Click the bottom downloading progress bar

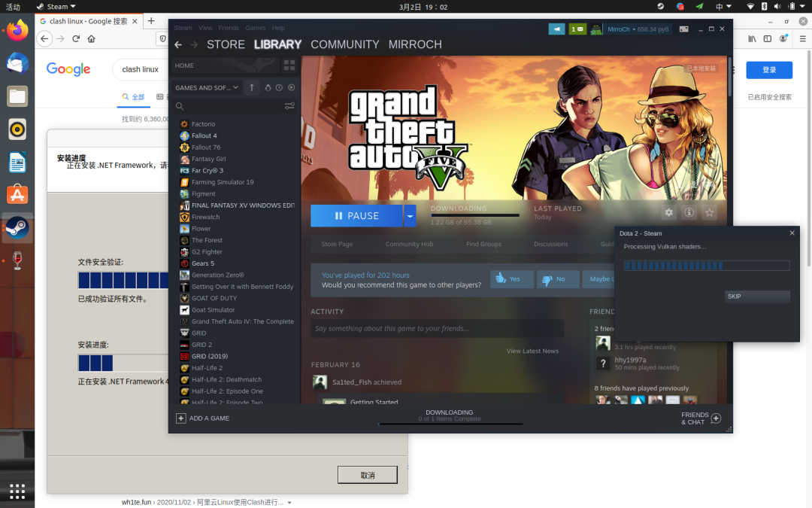[x=450, y=424]
